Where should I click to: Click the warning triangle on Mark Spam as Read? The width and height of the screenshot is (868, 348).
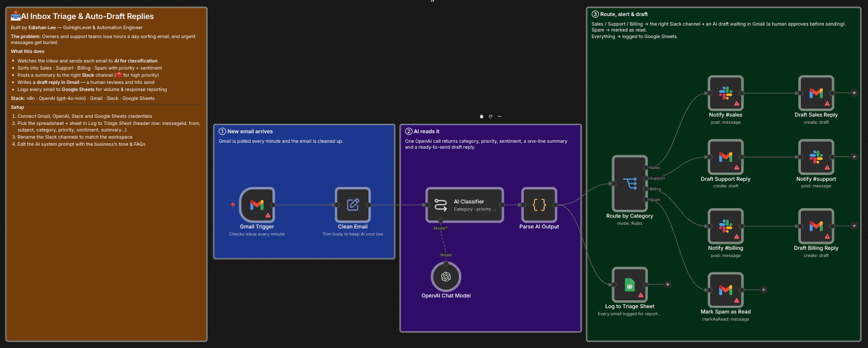736,300
